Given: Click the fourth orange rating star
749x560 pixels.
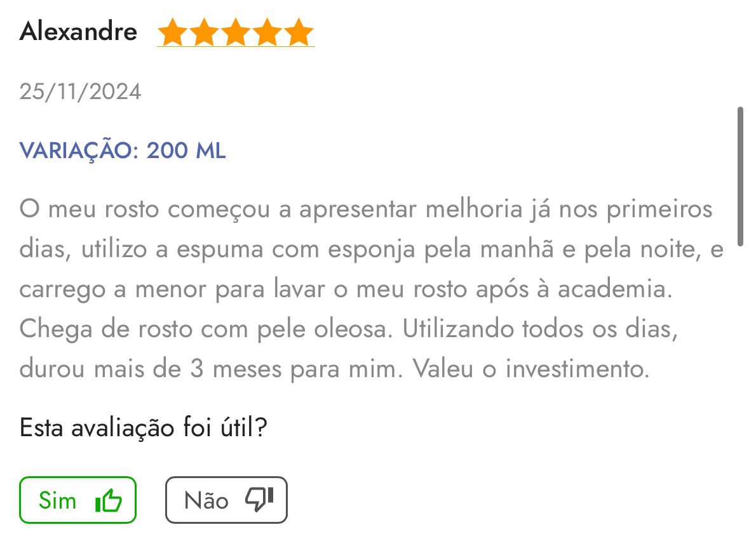Looking at the screenshot, I should [267, 33].
